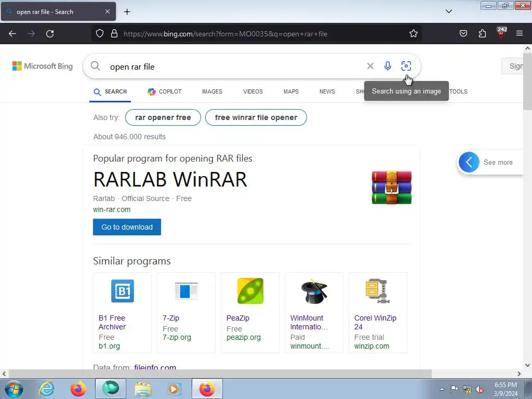Viewport: 532px width, 399px height.
Task: Open the win-rar.com link
Action: click(x=112, y=209)
